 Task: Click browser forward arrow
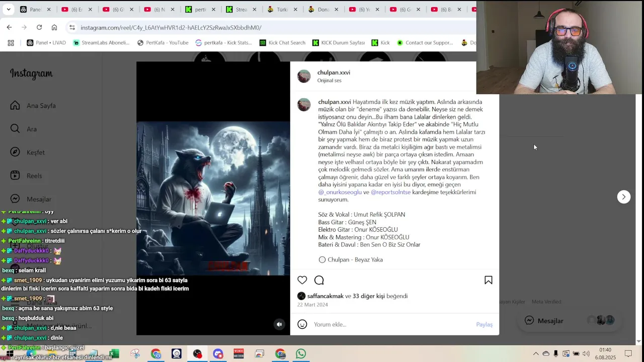[24, 27]
